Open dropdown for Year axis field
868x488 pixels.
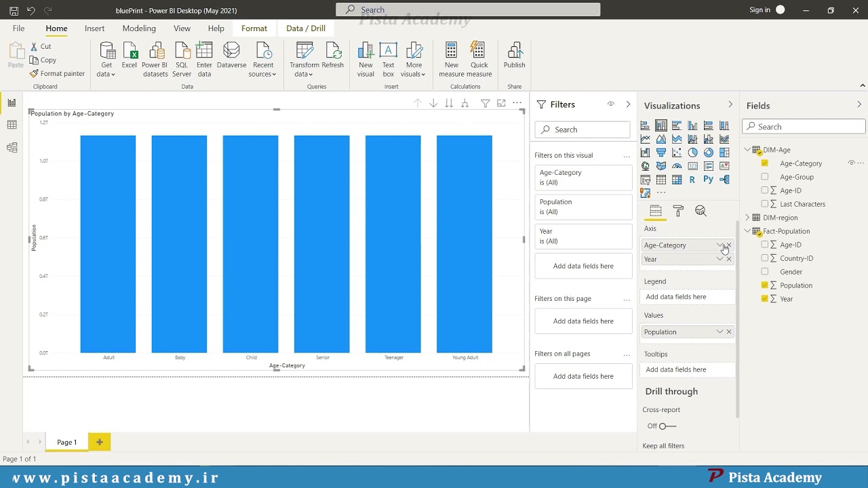point(719,259)
